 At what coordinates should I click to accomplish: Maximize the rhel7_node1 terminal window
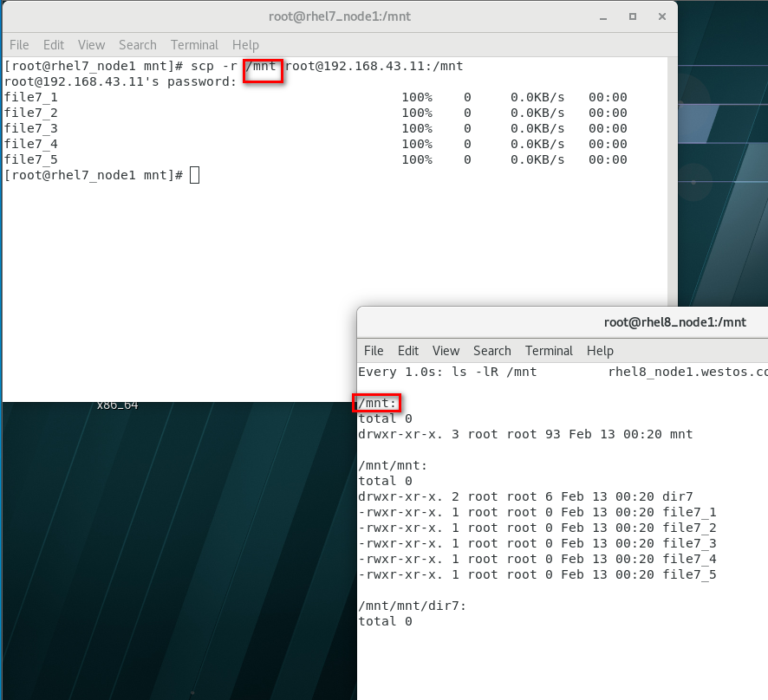click(633, 16)
